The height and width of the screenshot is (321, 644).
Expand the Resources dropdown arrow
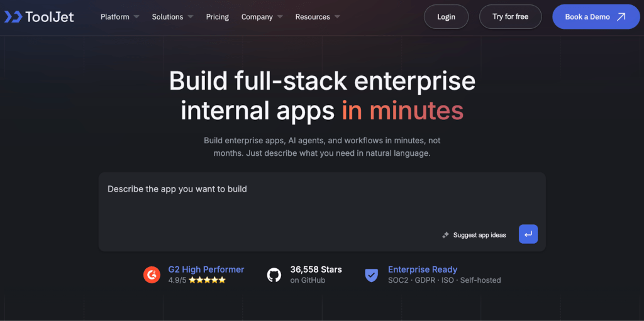click(x=337, y=17)
